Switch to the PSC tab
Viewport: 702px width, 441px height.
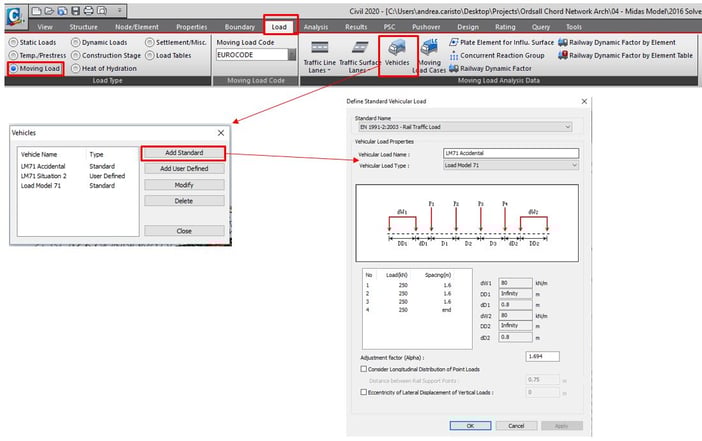390,27
